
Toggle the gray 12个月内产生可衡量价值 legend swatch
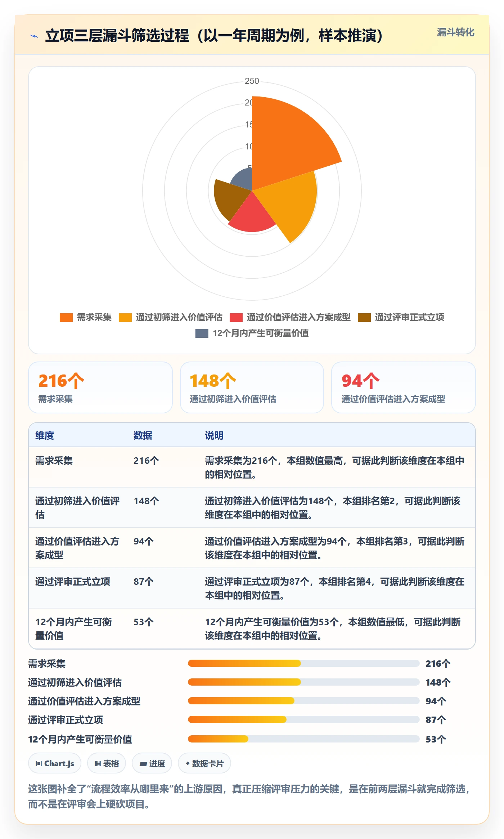point(202,333)
